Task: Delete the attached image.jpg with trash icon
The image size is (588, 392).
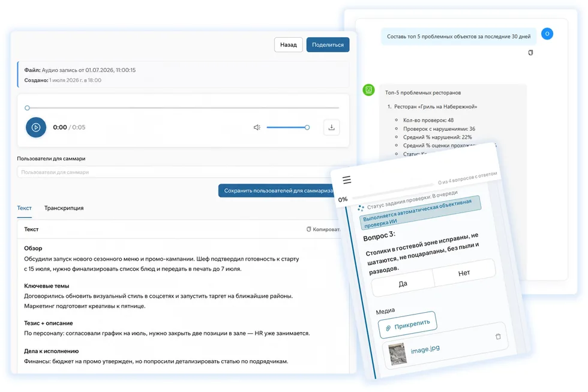Action: point(498,337)
